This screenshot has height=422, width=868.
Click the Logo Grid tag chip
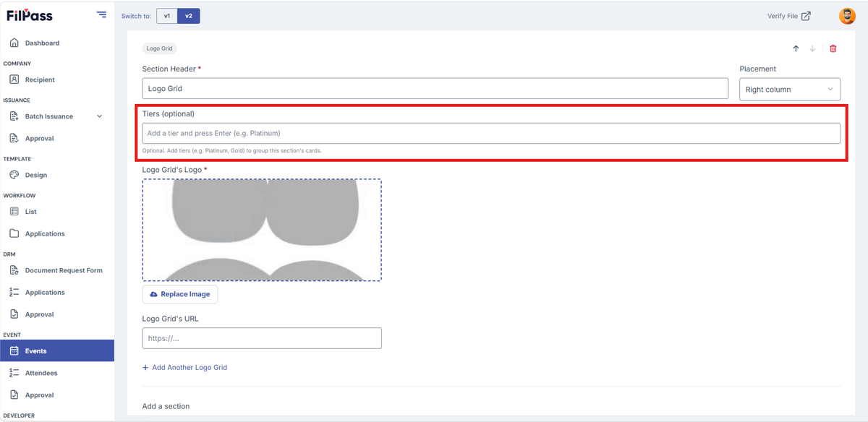159,48
